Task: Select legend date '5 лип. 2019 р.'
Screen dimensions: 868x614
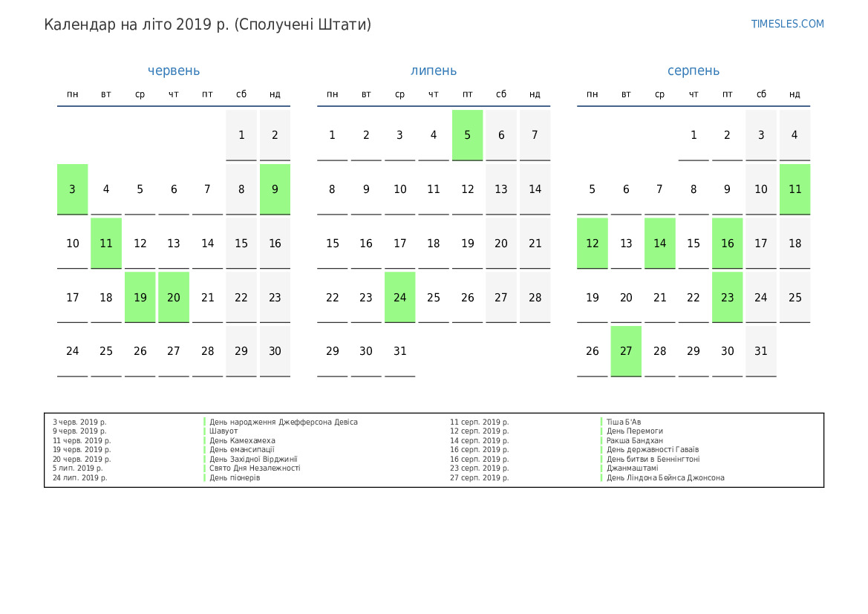Action: tap(77, 468)
